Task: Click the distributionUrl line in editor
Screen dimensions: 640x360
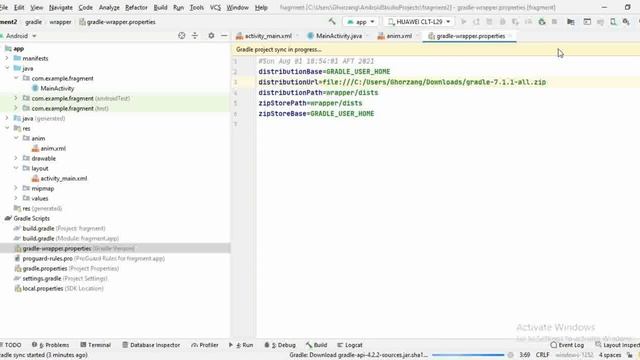Action: [402, 82]
